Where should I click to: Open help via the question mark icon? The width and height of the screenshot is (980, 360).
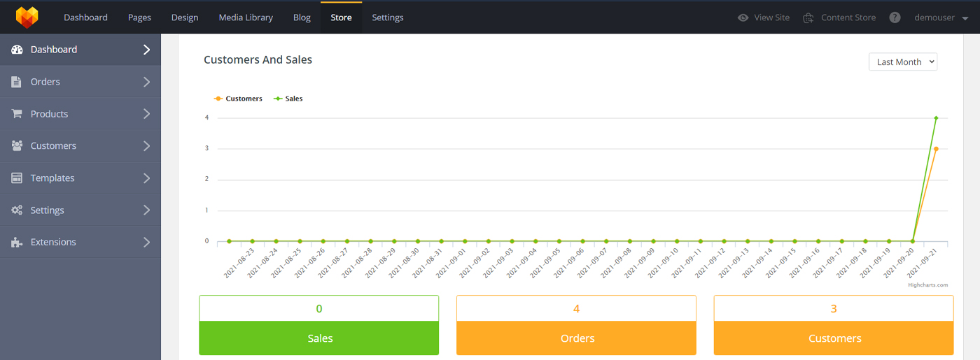tap(895, 17)
